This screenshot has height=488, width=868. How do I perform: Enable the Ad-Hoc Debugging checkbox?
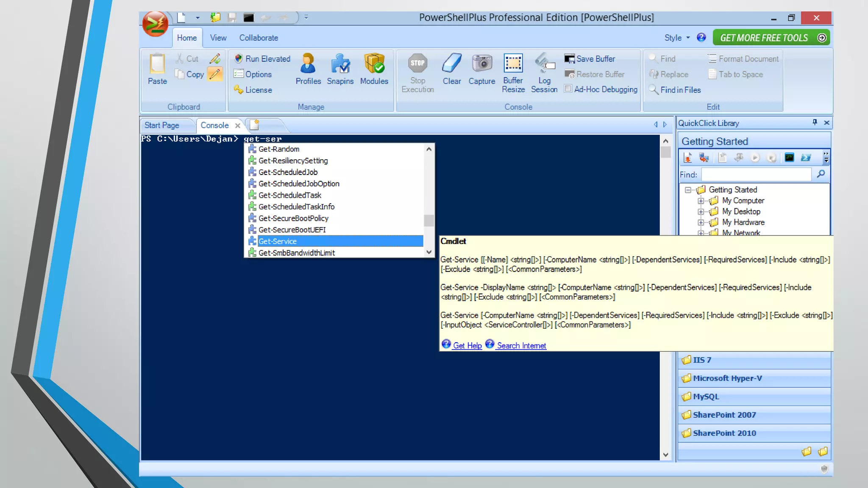coord(568,89)
